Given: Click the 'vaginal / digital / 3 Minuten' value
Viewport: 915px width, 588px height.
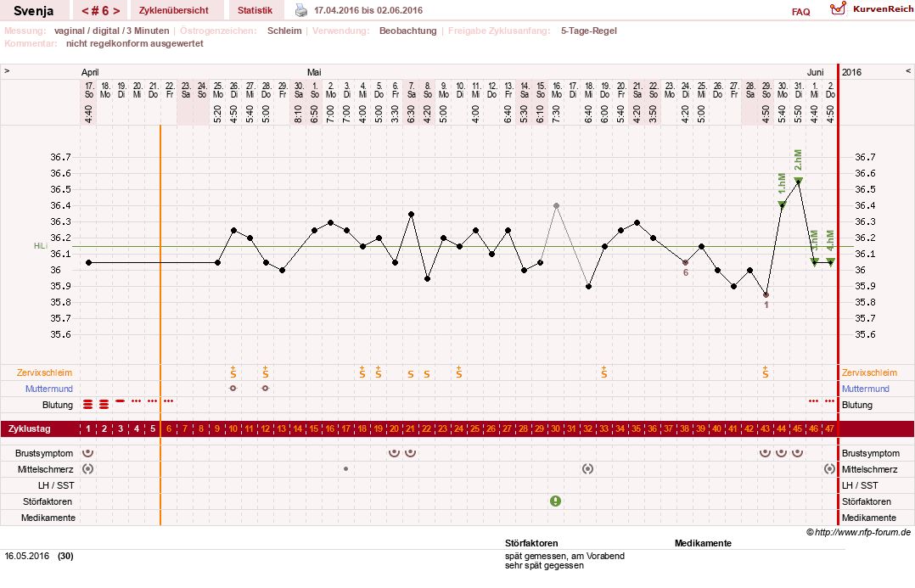Looking at the screenshot, I should (x=111, y=31).
